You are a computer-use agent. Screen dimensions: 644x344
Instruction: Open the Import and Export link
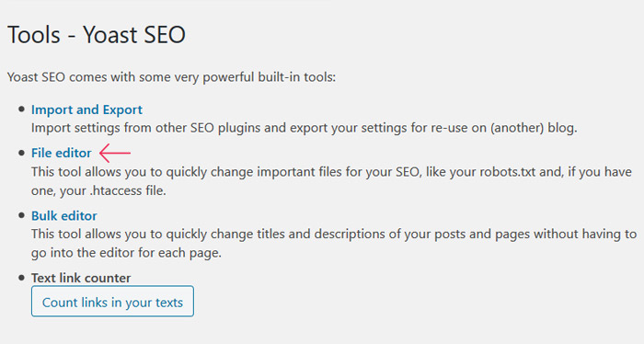coord(86,110)
